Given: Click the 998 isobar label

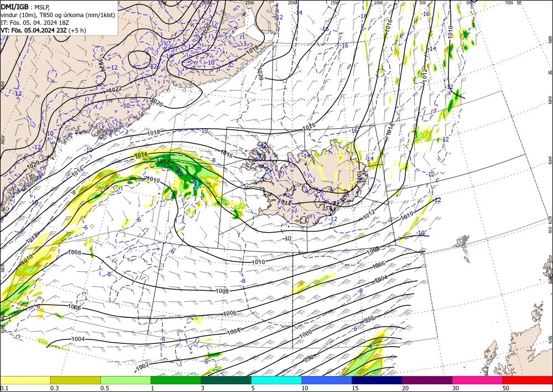Looking at the screenshot, I should click(x=369, y=320).
